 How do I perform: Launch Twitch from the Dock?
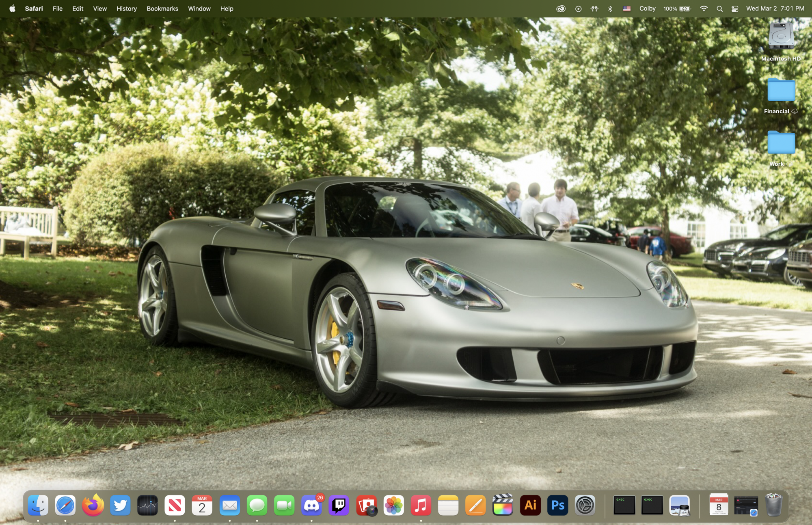click(x=339, y=506)
